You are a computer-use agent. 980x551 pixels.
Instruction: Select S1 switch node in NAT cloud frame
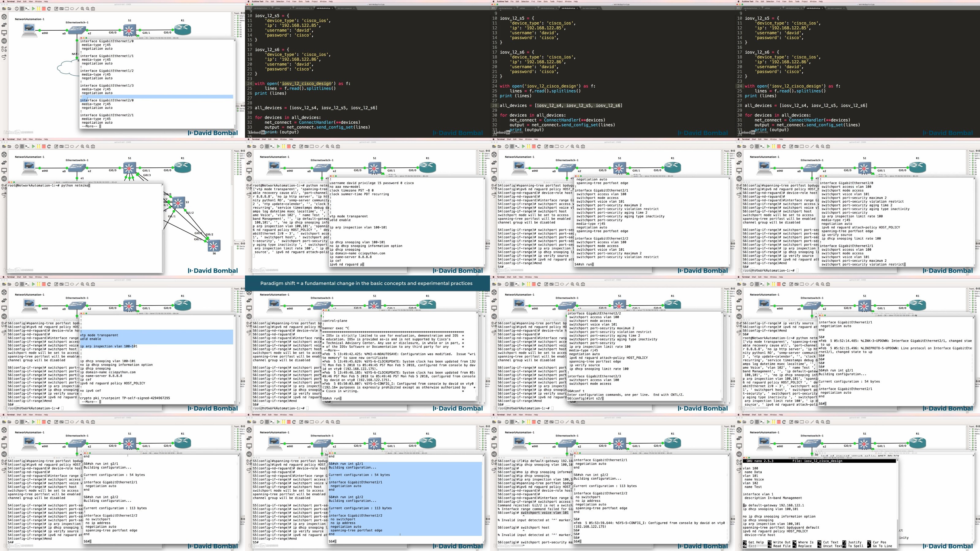130,30
